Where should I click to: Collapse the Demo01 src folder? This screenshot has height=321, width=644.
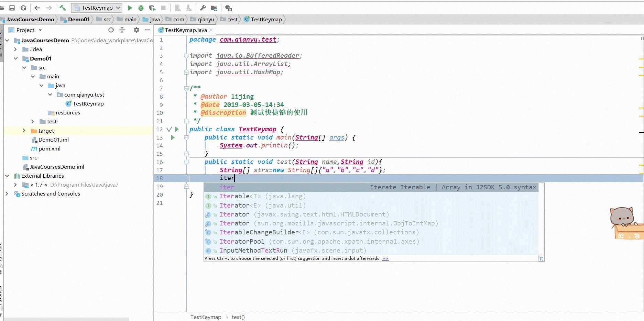pyautogui.click(x=24, y=67)
